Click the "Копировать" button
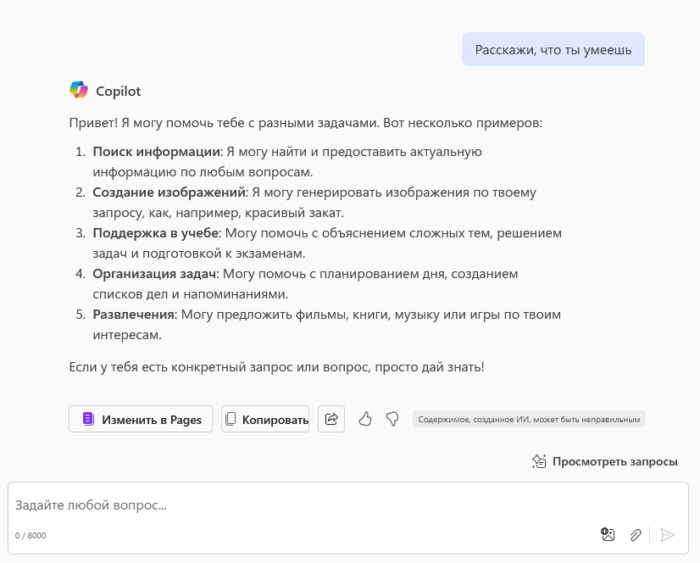The image size is (700, 563). [x=265, y=419]
